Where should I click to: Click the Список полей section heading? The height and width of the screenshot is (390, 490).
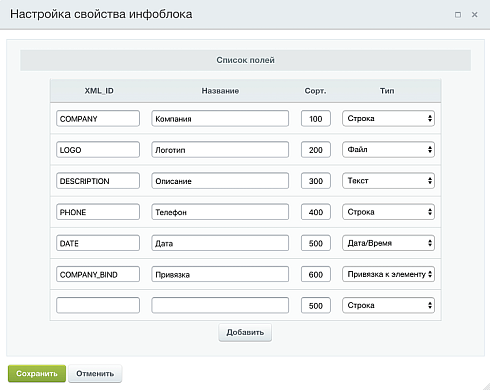pos(245,60)
